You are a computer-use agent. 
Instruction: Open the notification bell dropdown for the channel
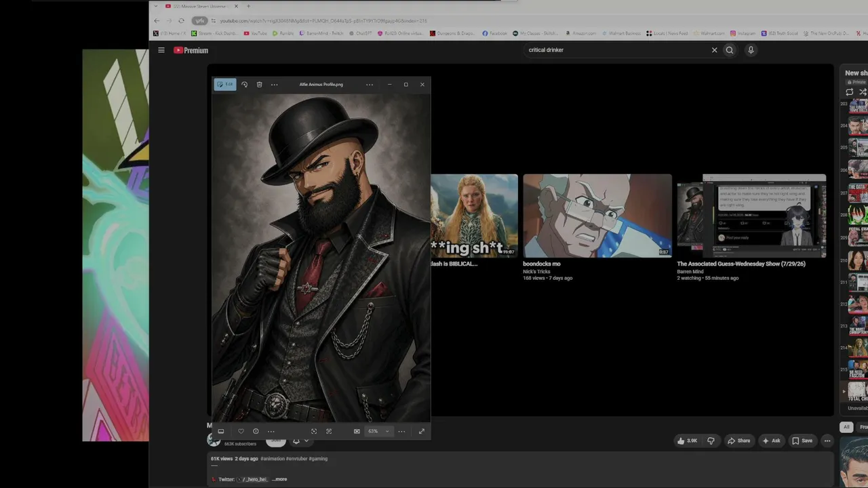(300, 441)
